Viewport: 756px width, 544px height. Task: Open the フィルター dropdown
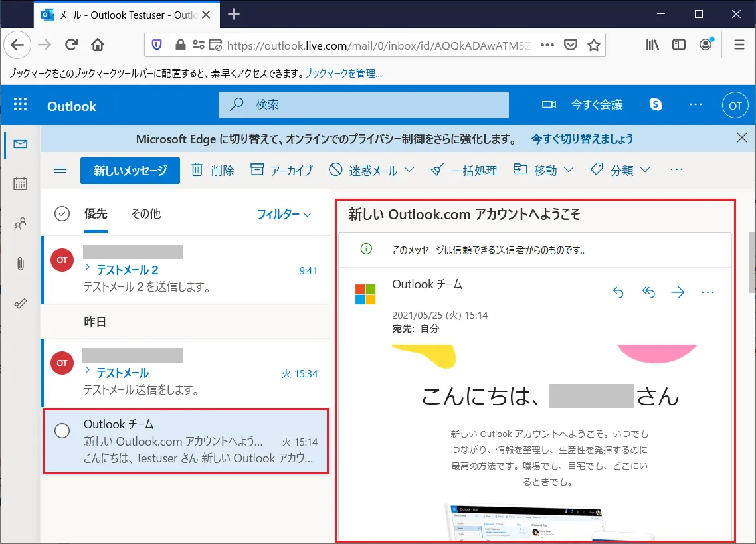tap(284, 214)
